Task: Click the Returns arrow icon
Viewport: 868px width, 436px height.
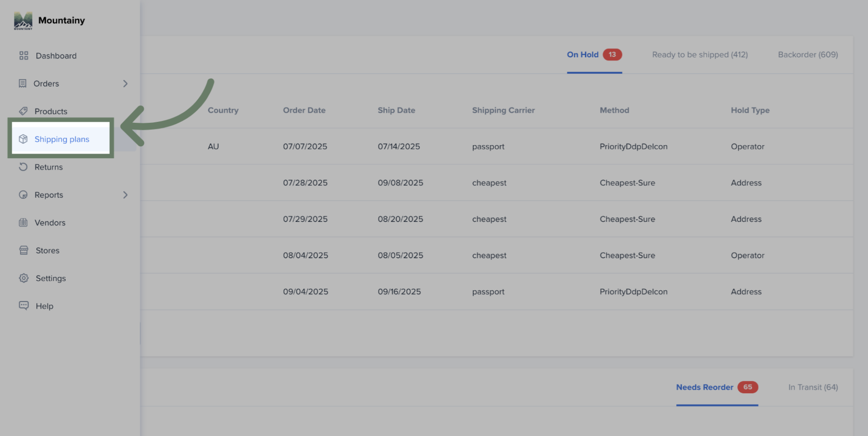Action: (x=23, y=167)
